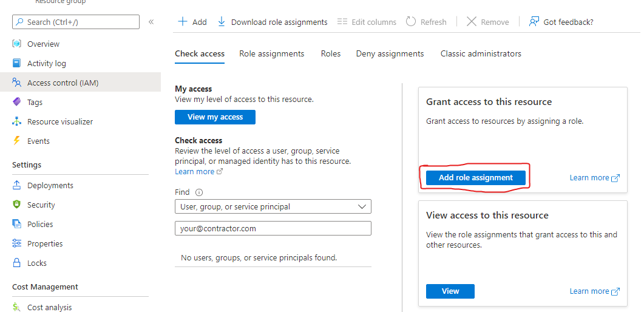
Task: Click the View my access button
Action: pos(215,117)
